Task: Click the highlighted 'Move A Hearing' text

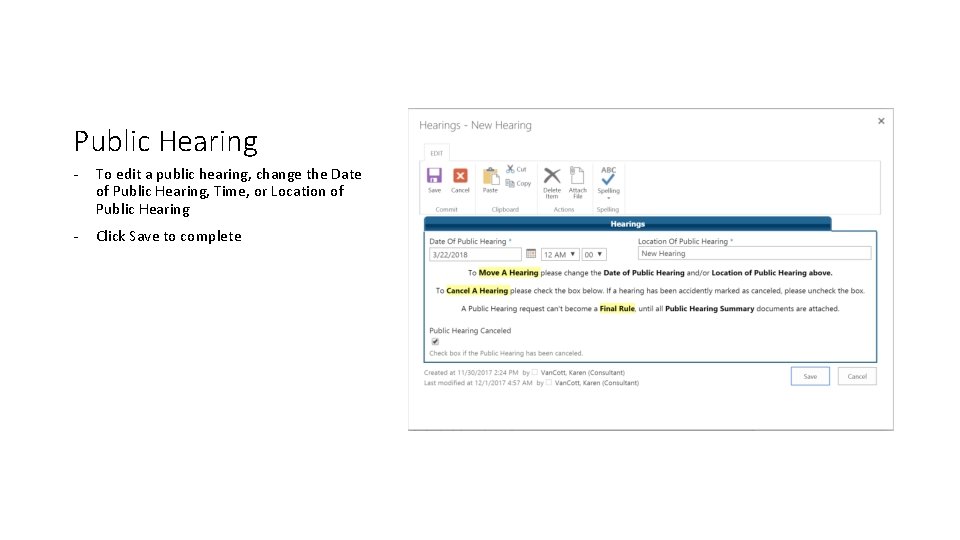Action: (x=508, y=273)
